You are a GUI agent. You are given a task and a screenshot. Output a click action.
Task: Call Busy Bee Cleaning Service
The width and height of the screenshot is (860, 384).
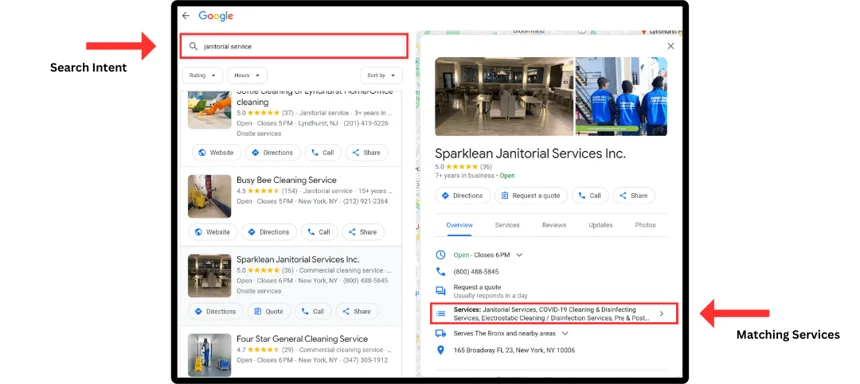319,232
